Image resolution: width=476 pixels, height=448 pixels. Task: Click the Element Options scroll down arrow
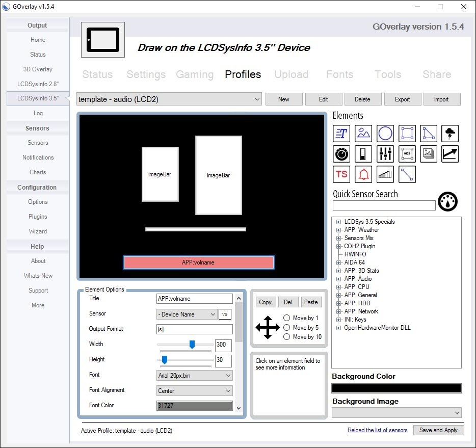coord(239,408)
